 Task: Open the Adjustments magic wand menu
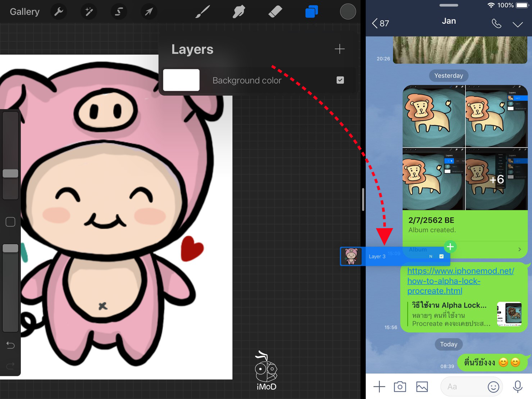(88, 12)
